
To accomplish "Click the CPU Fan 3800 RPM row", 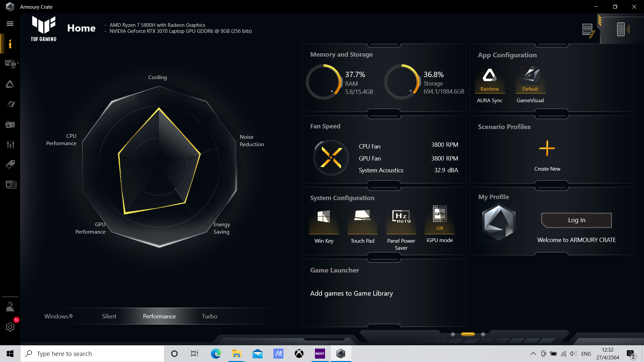I will [408, 145].
